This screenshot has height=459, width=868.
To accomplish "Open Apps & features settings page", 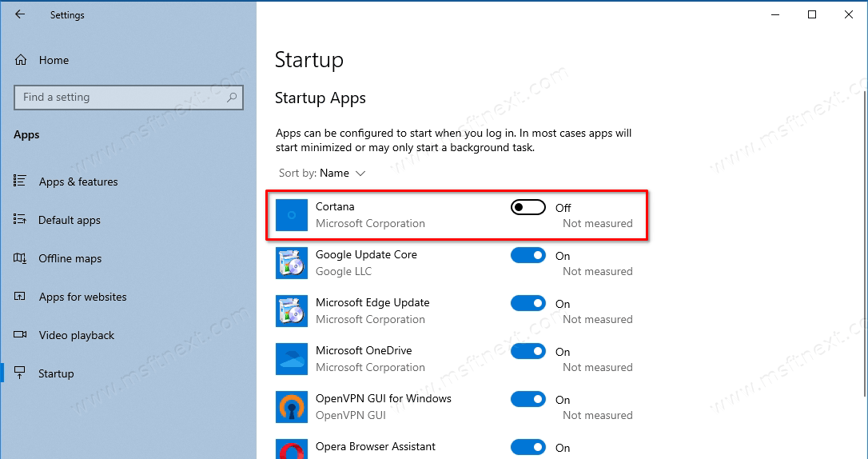I will [x=78, y=182].
